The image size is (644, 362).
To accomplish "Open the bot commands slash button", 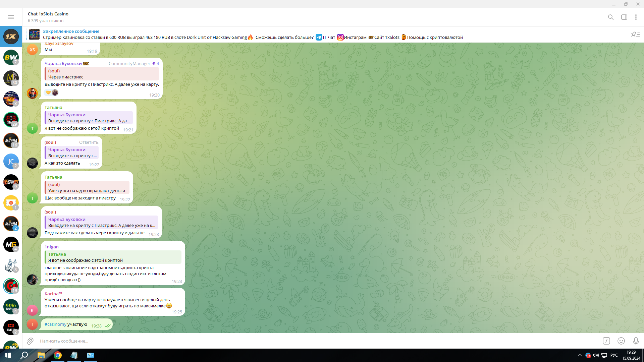I will 606,341.
